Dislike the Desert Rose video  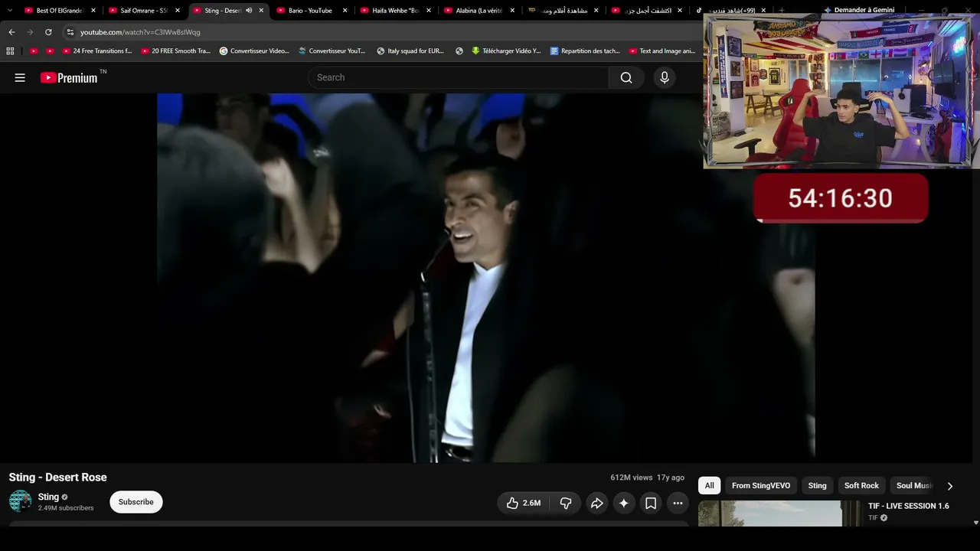click(x=566, y=503)
